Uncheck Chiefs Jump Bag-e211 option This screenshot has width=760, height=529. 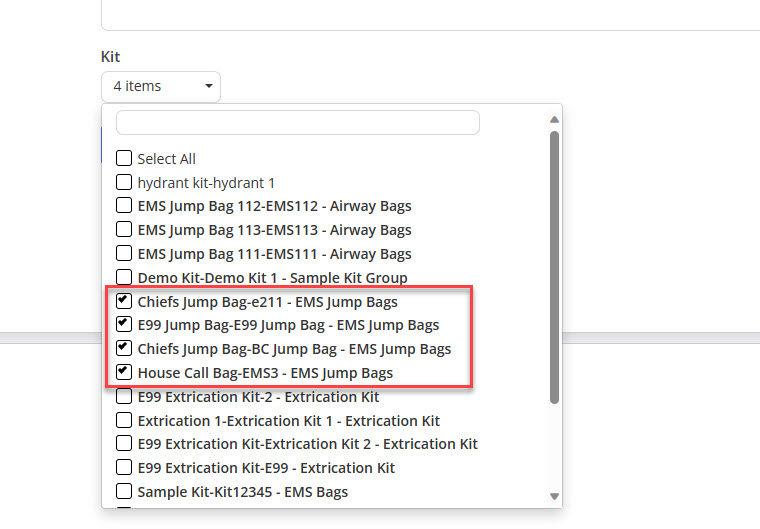[124, 301]
